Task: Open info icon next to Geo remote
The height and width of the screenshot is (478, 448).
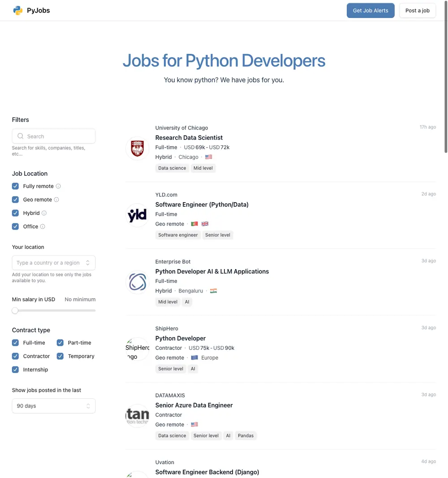Action: coord(56,200)
